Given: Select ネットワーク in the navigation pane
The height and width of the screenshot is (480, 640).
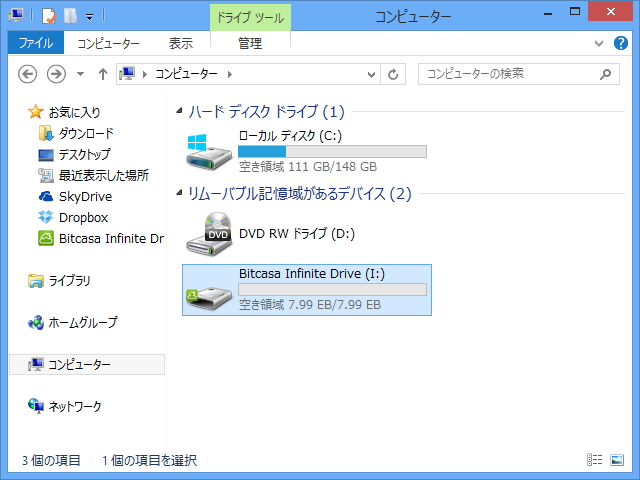Looking at the screenshot, I should click(75, 406).
